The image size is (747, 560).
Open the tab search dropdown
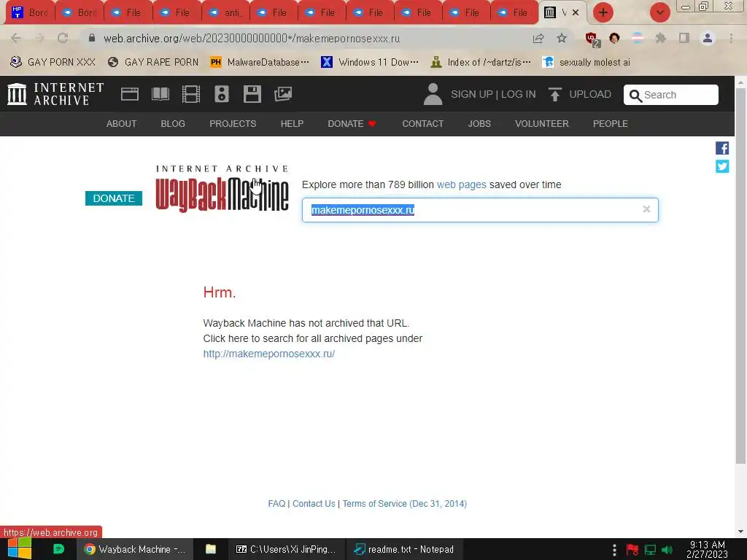pos(659,12)
